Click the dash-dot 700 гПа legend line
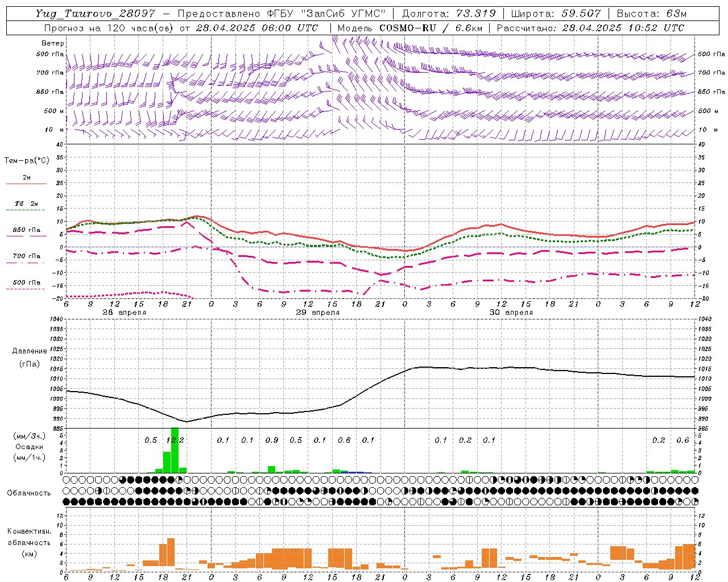The width and height of the screenshot is (728, 582). click(25, 263)
